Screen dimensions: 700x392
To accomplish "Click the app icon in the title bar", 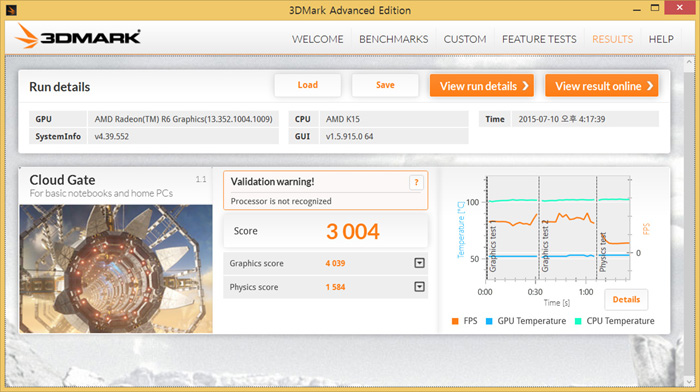I will tap(11, 9).
